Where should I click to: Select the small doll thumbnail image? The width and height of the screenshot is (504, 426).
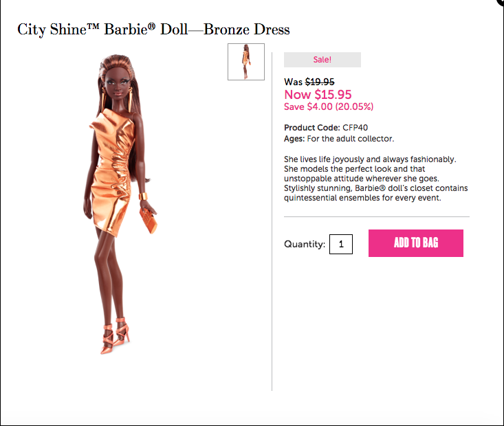pyautogui.click(x=246, y=62)
